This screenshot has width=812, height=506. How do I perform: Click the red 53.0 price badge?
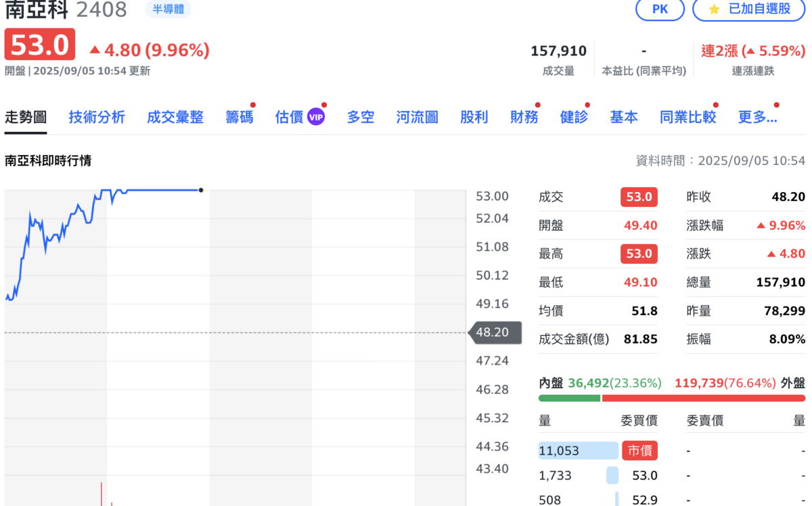39,45
